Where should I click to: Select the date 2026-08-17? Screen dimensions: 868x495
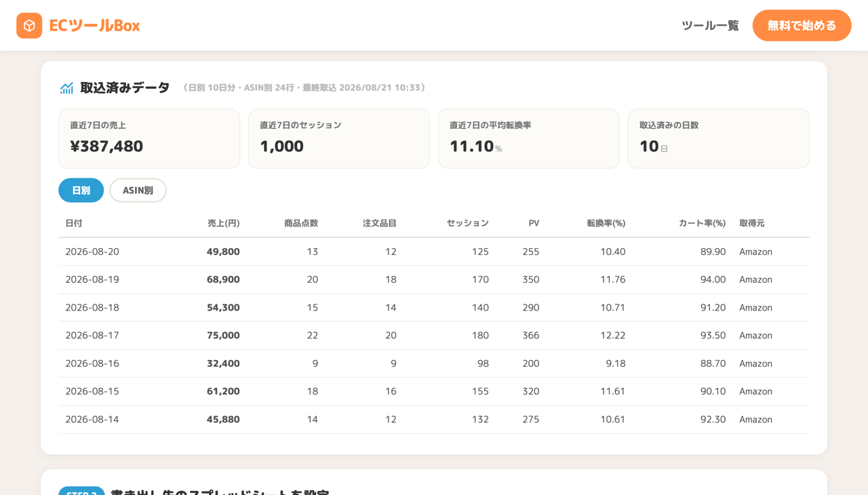pos(92,336)
